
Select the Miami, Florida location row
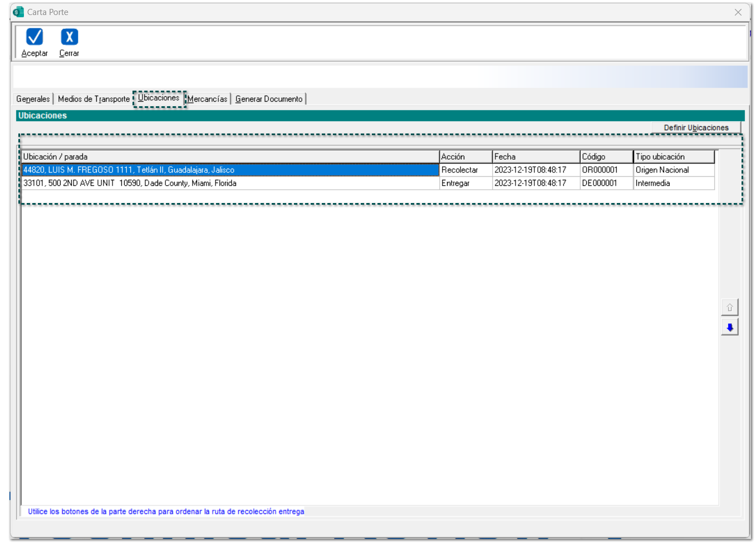pos(130,184)
